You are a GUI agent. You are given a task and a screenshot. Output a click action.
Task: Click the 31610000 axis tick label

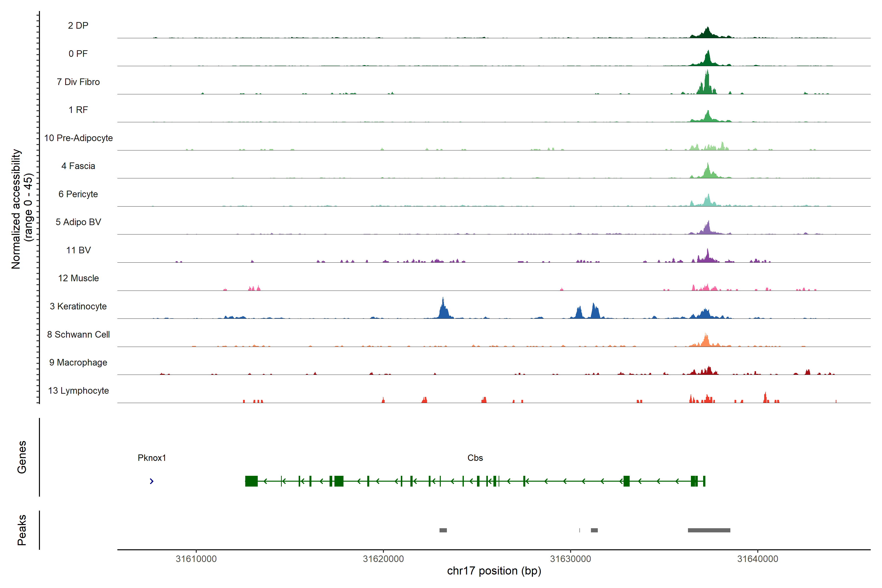coord(196,559)
